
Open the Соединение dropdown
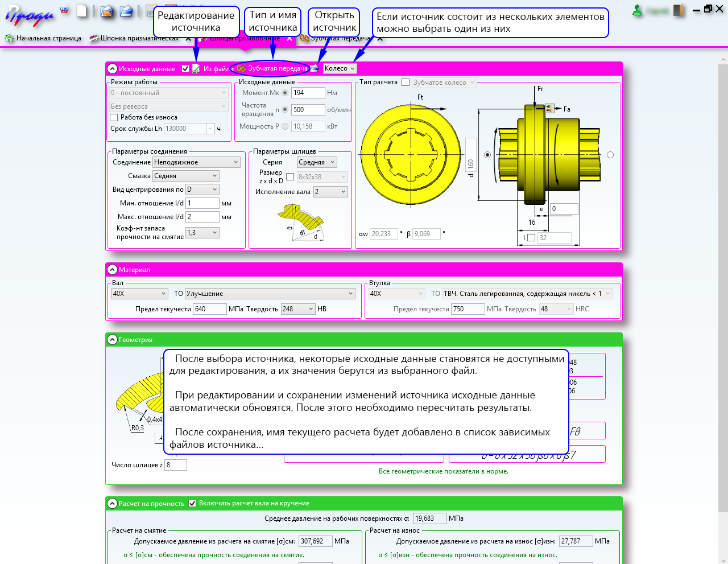(x=197, y=162)
